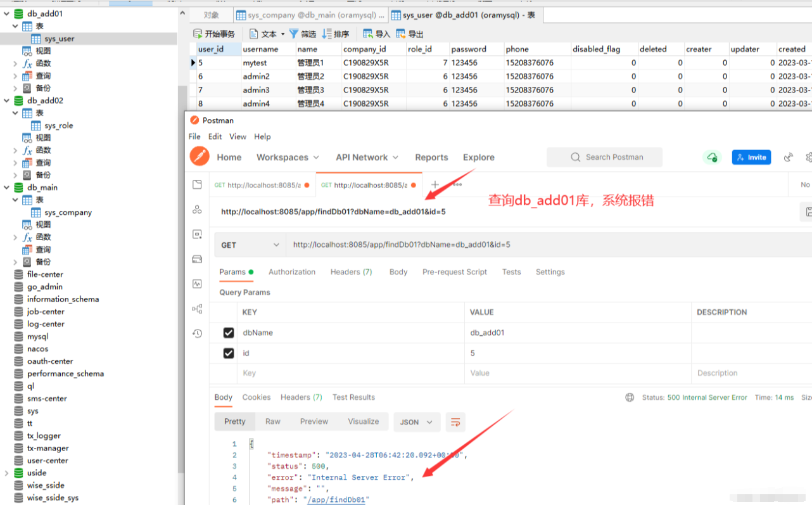Viewport: 812px width, 505px height.
Task: Switch to response Cookies tab
Action: pos(257,397)
